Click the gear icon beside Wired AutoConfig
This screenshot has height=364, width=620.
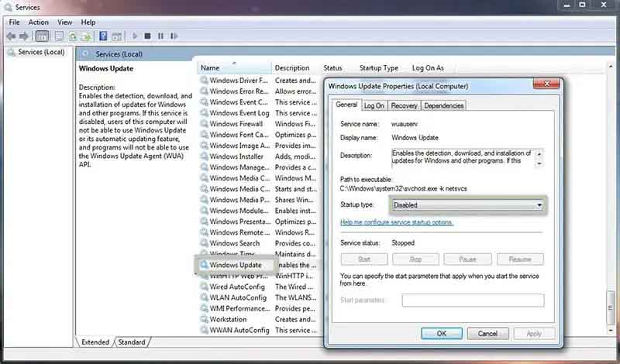(204, 287)
